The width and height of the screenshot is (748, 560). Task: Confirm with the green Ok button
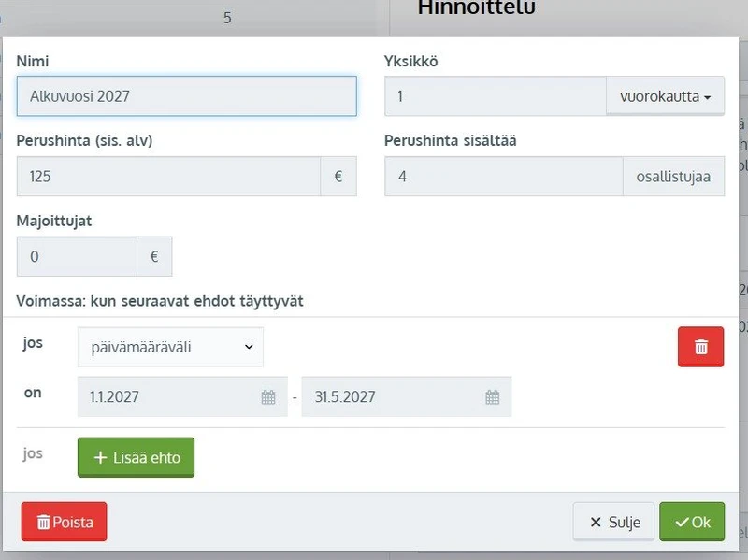(692, 522)
